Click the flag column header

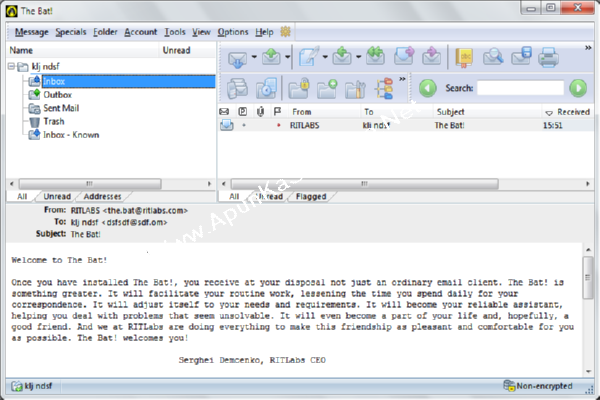(278, 111)
